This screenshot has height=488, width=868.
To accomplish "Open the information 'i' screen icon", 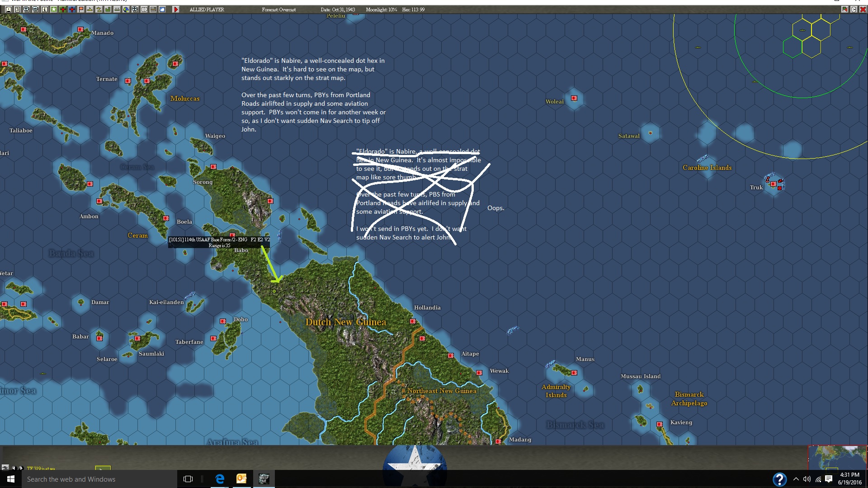I will (45, 9).
